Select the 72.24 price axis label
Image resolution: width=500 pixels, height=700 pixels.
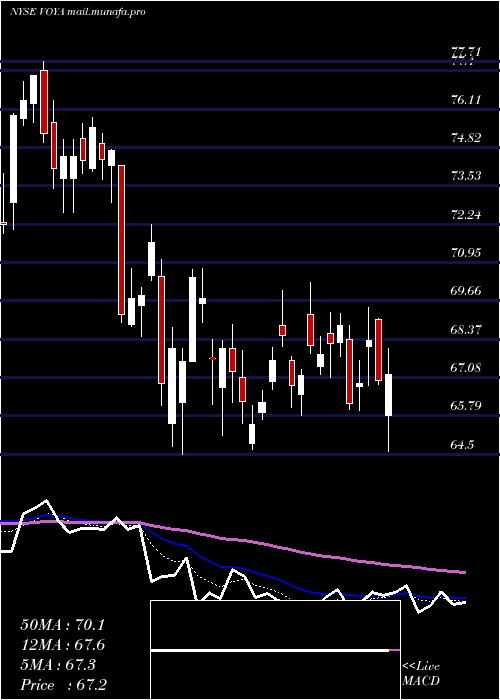466,214
